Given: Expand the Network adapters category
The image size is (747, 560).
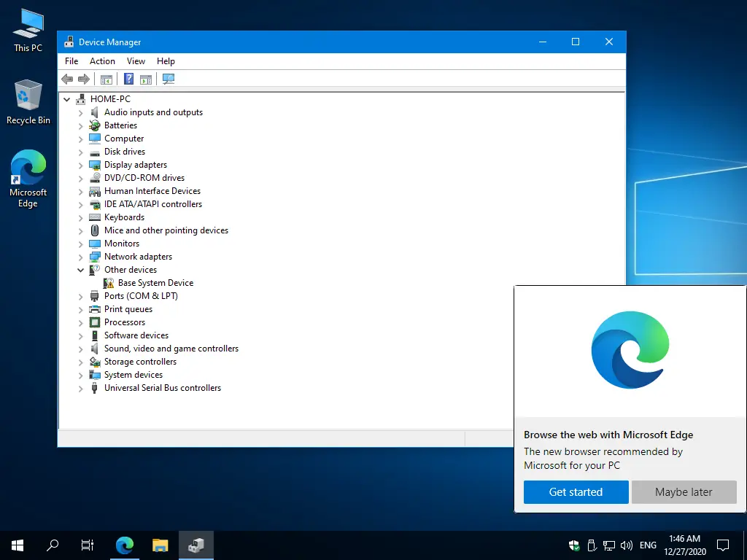Looking at the screenshot, I should (x=80, y=257).
